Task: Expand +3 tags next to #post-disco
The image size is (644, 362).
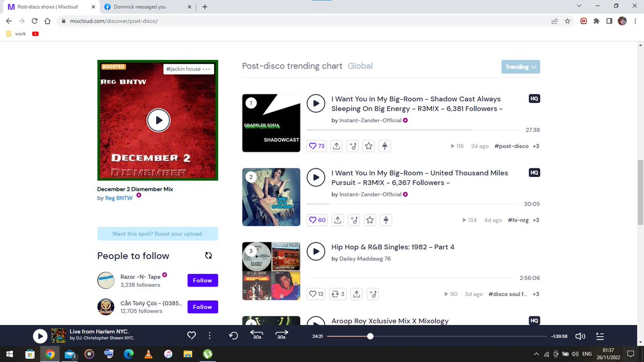Action: tap(536, 146)
